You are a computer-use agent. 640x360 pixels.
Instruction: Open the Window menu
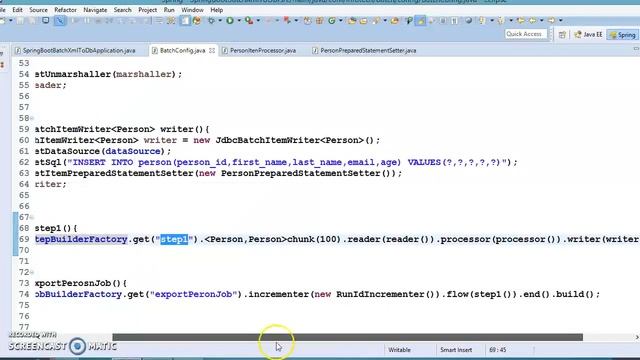(x=192, y=10)
